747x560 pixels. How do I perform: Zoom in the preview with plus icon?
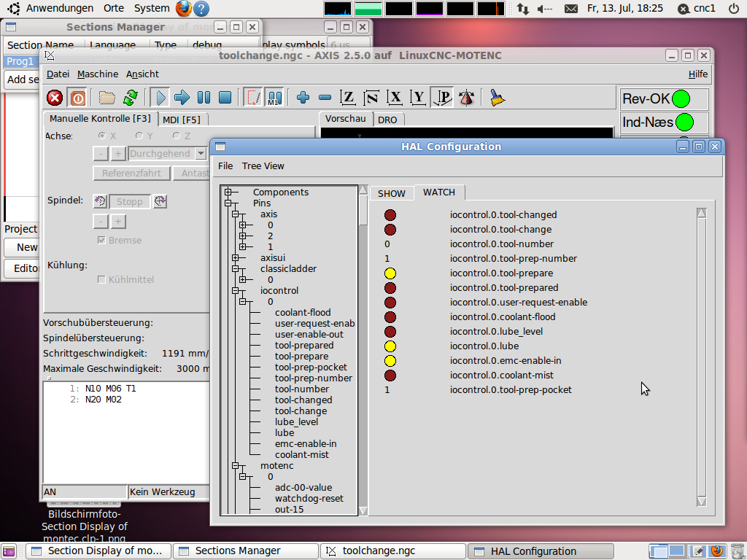click(303, 98)
